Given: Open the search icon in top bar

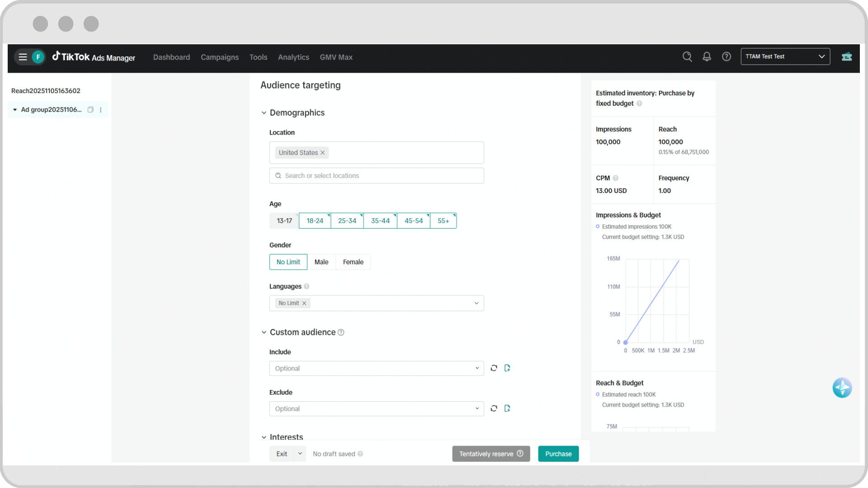Looking at the screenshot, I should pos(687,56).
